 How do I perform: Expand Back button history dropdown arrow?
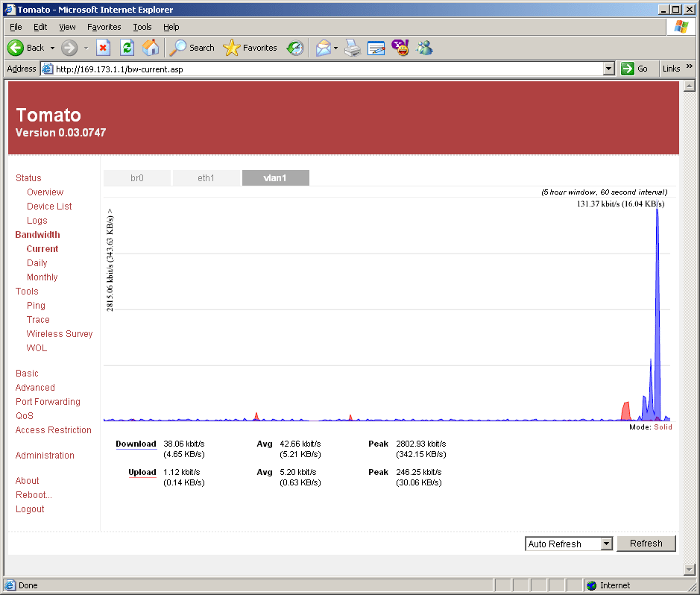coord(52,48)
